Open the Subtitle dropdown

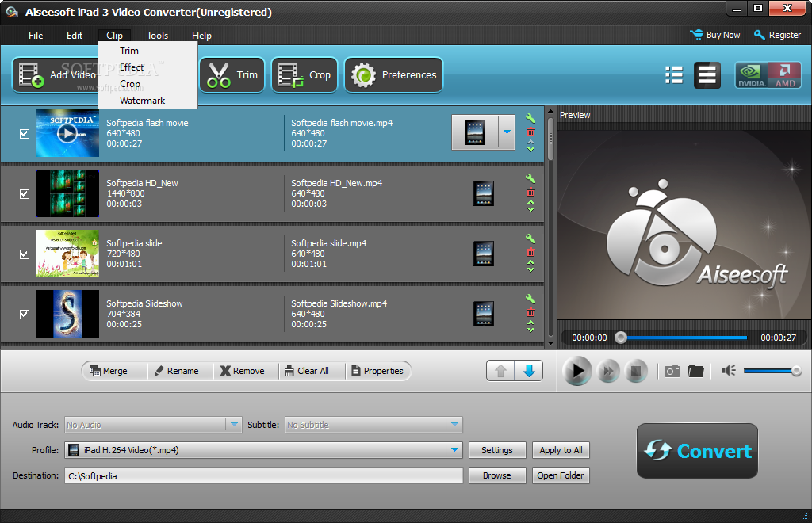[x=454, y=425]
